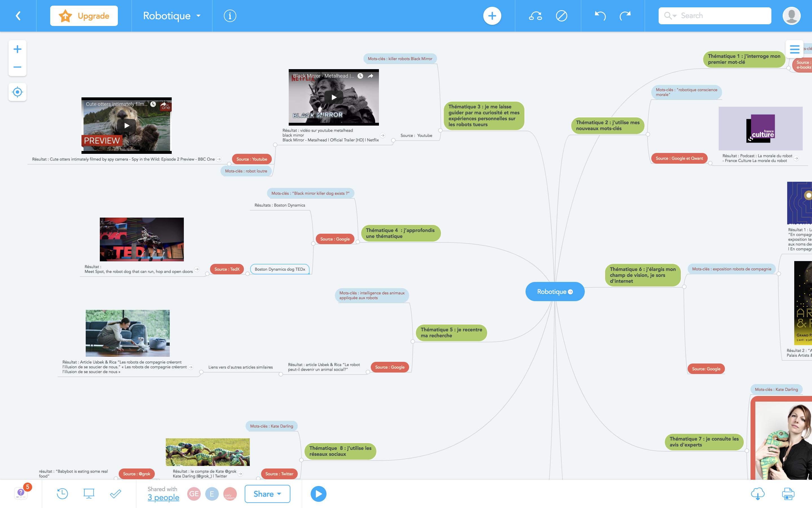The width and height of the screenshot is (812, 508).
Task: Zoom in on the map
Action: coord(17,49)
